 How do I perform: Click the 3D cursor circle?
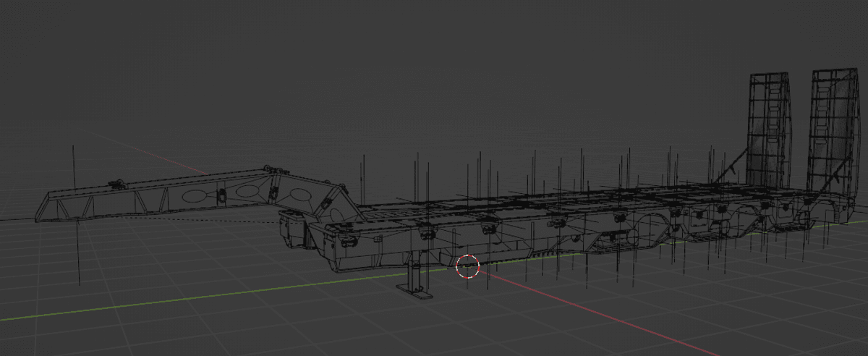[468, 266]
